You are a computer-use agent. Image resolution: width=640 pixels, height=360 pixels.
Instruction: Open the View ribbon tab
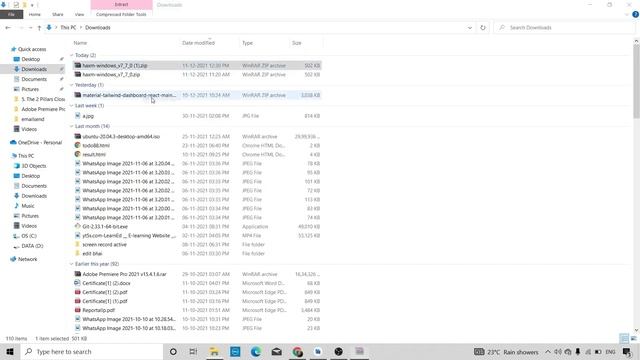(79, 14)
